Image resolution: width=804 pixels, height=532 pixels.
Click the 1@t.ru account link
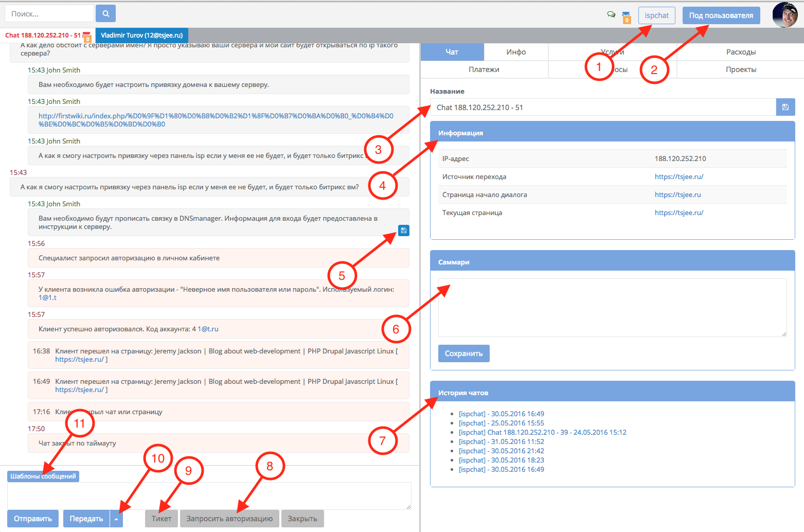pos(208,329)
